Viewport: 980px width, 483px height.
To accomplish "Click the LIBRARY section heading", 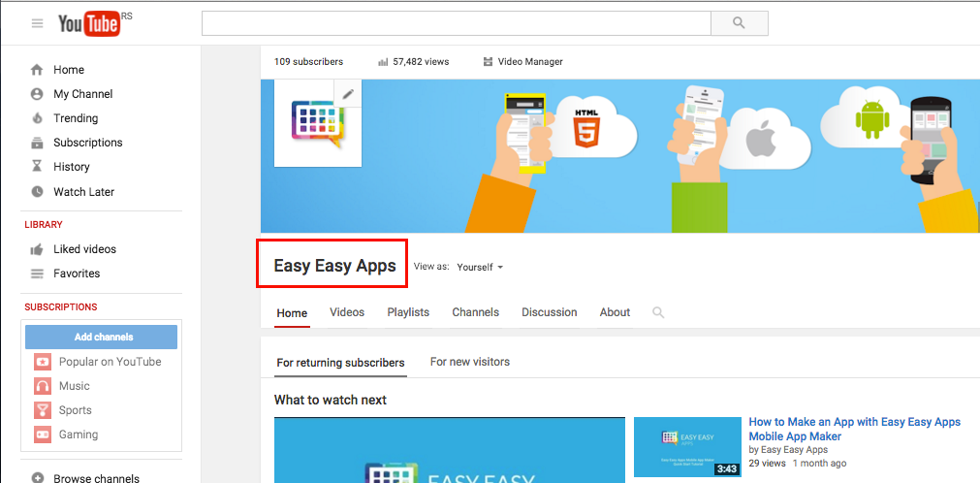I will 44,225.
